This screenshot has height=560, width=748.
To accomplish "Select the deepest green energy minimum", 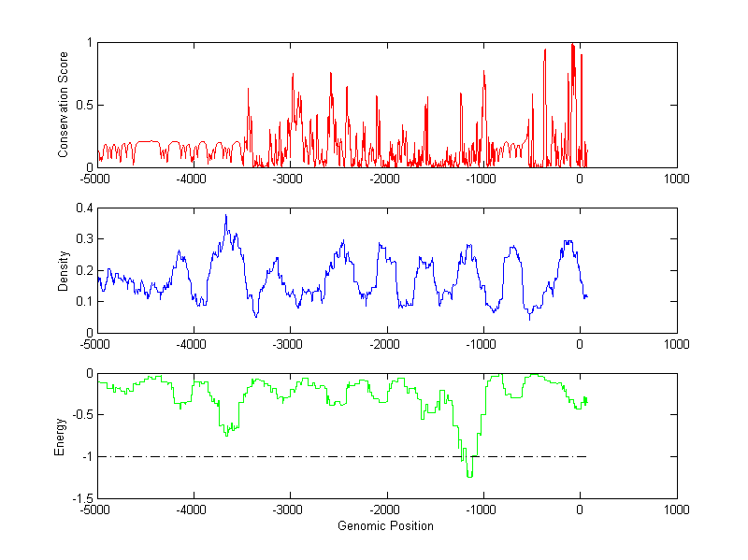I will click(x=469, y=476).
